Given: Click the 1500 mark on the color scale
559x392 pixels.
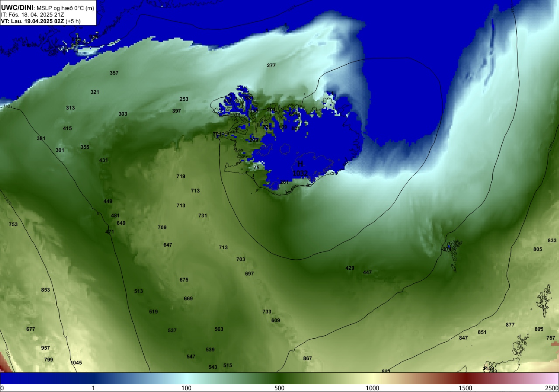Looking at the screenshot, I should point(466,388).
